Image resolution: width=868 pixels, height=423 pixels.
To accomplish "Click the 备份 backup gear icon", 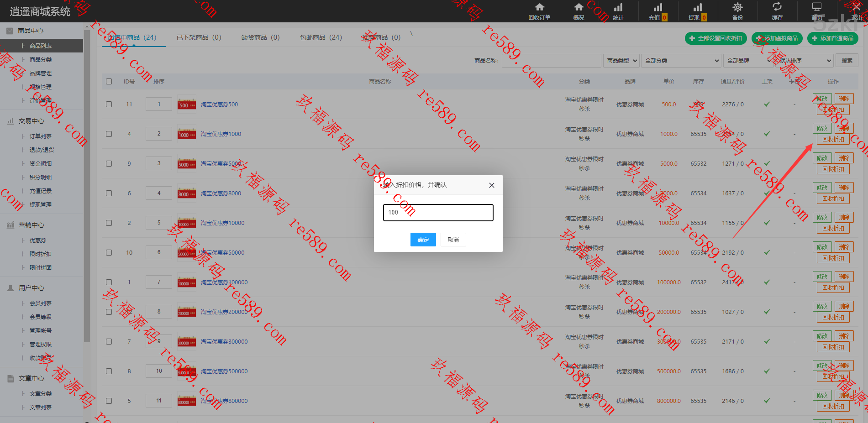I will (x=737, y=8).
